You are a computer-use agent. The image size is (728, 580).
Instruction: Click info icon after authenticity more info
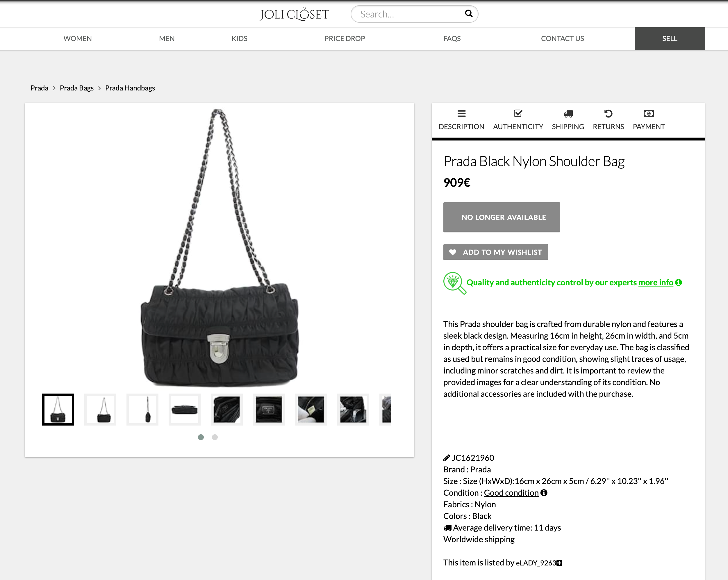(678, 282)
